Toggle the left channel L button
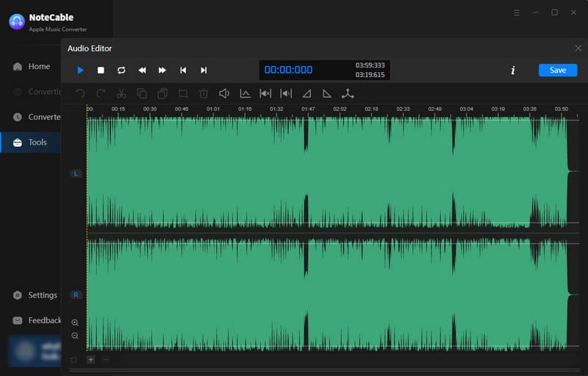 pos(76,173)
